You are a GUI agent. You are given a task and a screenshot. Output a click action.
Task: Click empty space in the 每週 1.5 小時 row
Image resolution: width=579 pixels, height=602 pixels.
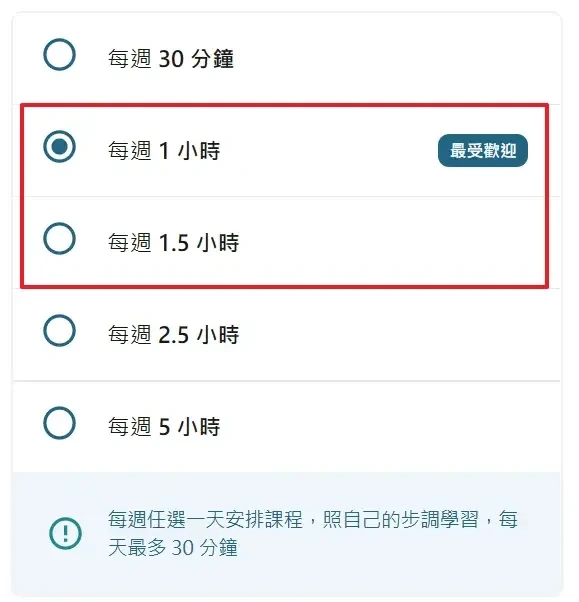[384, 242]
